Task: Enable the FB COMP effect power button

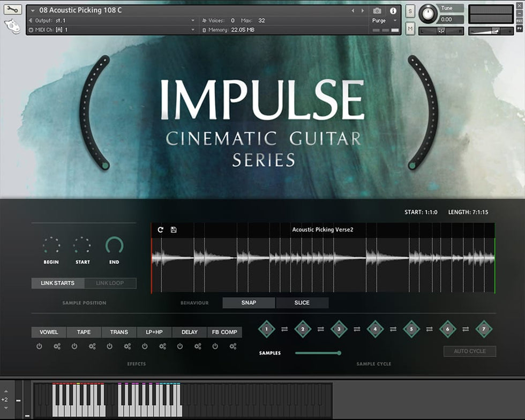Action: [215, 347]
